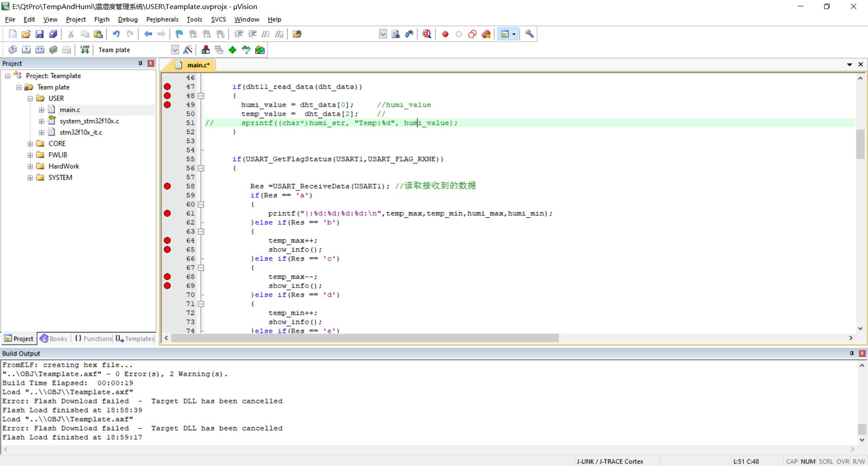Open Find in Files
The height and width of the screenshot is (466, 868).
pos(297,34)
